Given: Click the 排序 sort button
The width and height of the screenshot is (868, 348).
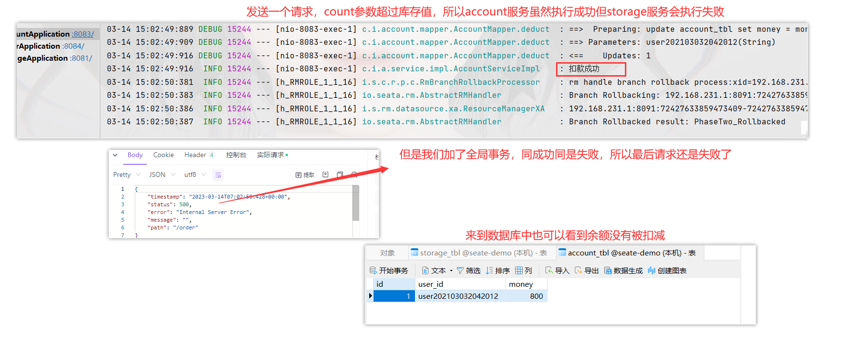Looking at the screenshot, I should coord(498,270).
